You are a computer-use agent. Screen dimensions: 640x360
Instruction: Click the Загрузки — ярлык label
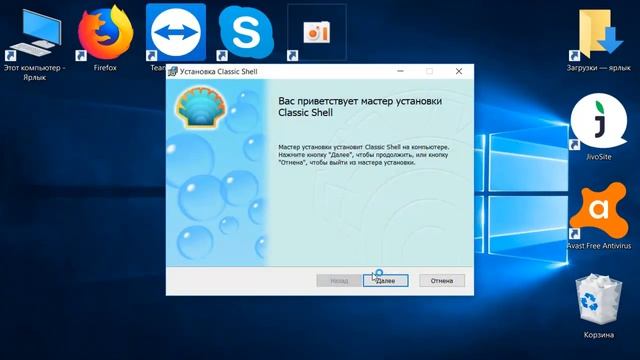point(598,68)
